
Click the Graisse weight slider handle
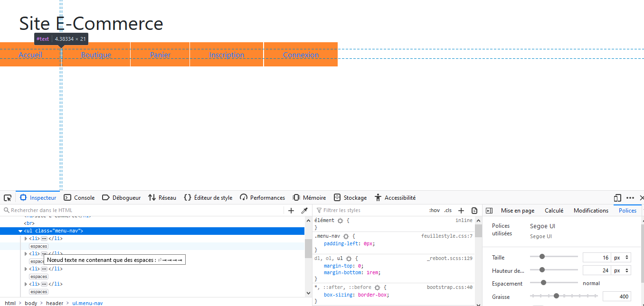coord(556,295)
